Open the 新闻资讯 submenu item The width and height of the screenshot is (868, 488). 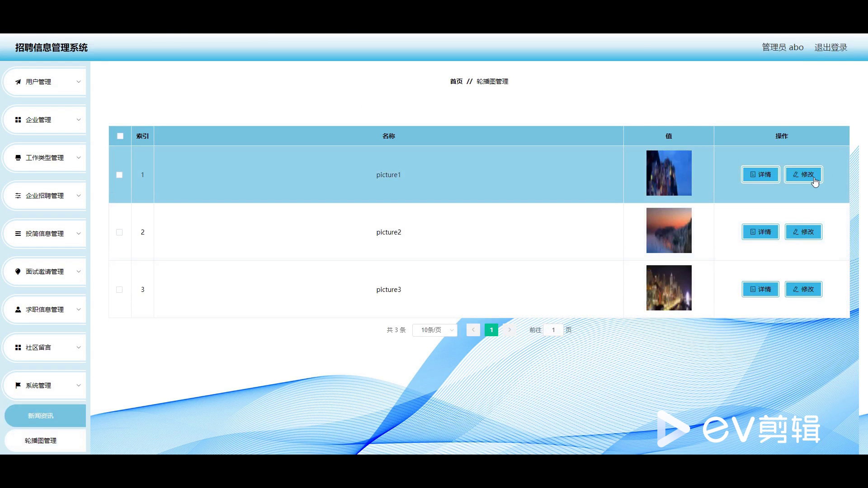coord(45,416)
